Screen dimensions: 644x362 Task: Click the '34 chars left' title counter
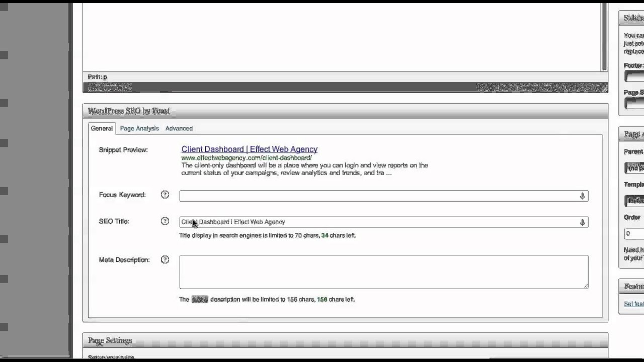(x=339, y=235)
